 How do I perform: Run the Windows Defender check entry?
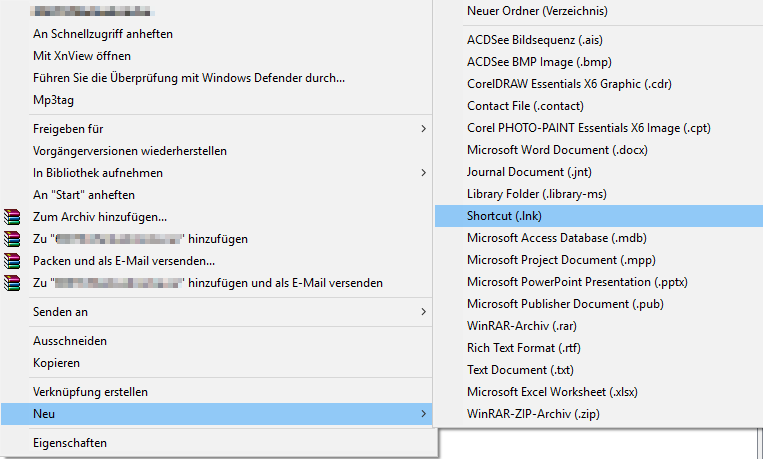pyautogui.click(x=189, y=78)
